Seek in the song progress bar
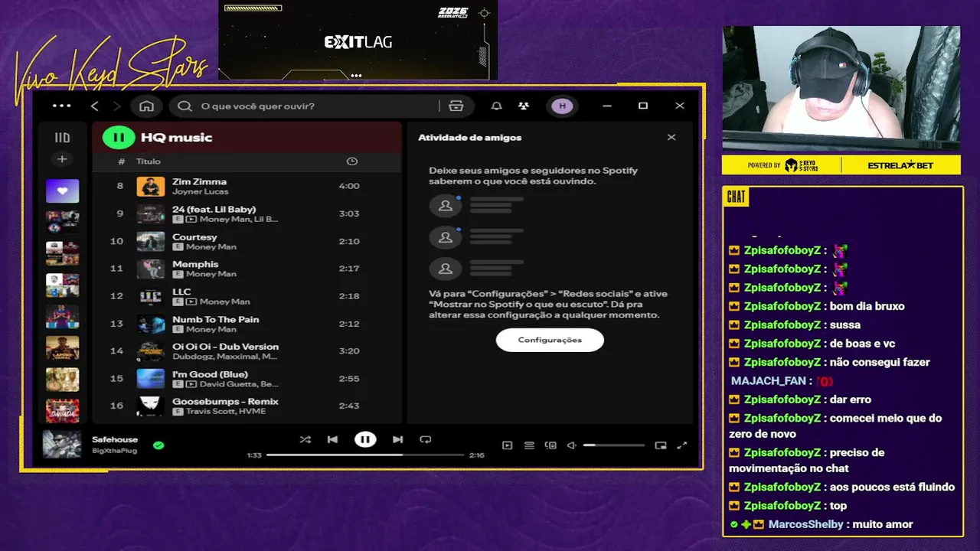Screen dimensions: 980x551 pyautogui.click(x=365, y=455)
